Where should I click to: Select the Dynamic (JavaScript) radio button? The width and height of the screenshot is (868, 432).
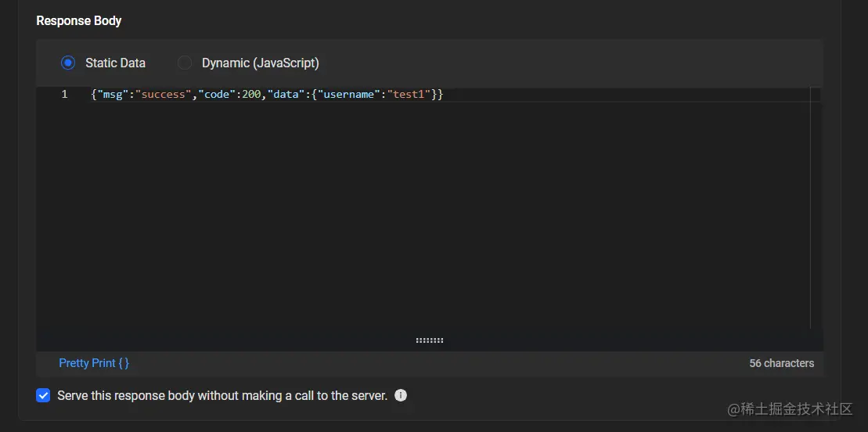[x=185, y=63]
